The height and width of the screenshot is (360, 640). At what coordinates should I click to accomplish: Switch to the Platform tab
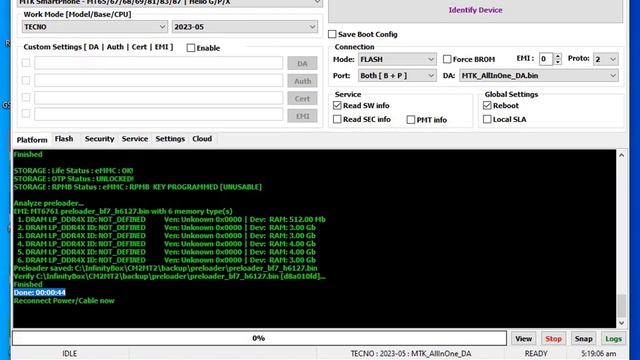(32, 140)
